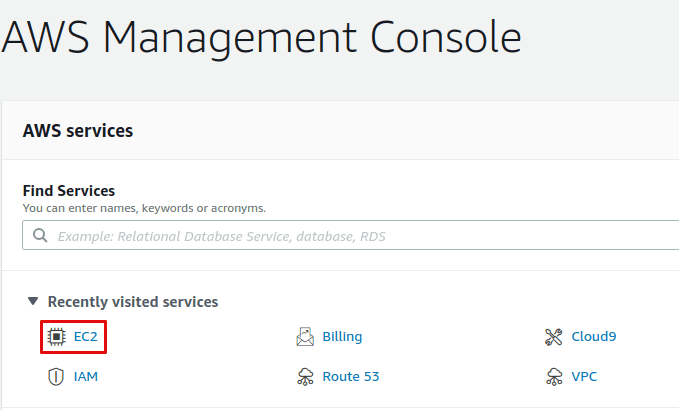This screenshot has width=679, height=410.
Task: Go to the Cloud9 service link
Action: 594,337
